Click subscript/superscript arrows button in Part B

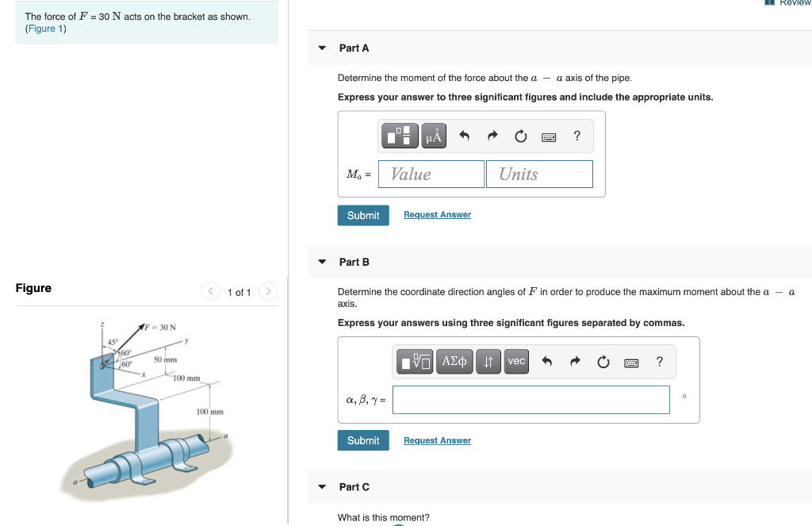pos(488,361)
